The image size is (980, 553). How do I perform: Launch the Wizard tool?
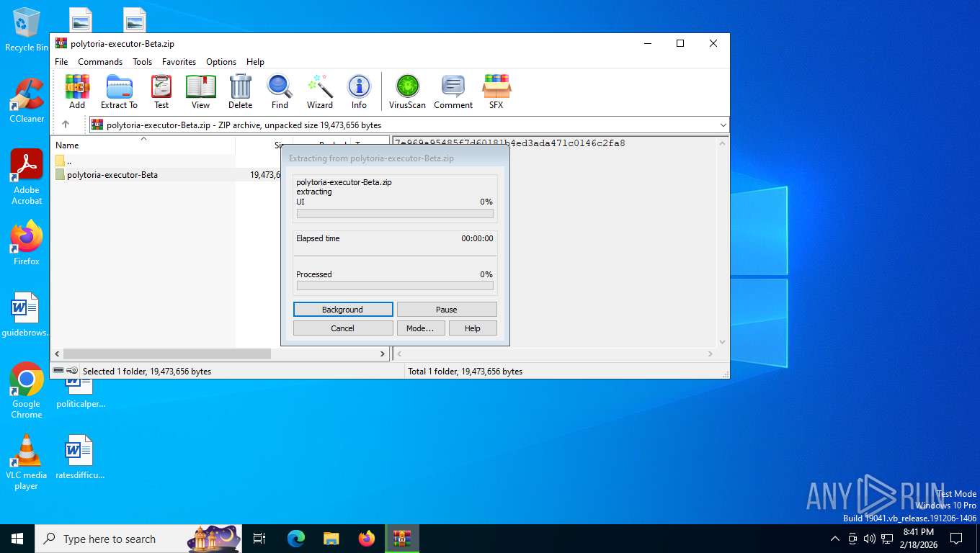tap(320, 91)
